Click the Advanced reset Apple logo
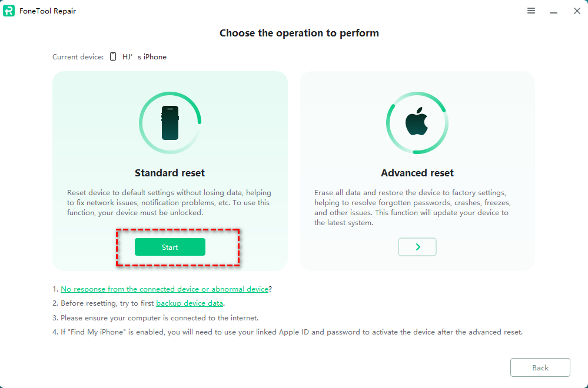This screenshot has width=588, height=388. pos(417,123)
